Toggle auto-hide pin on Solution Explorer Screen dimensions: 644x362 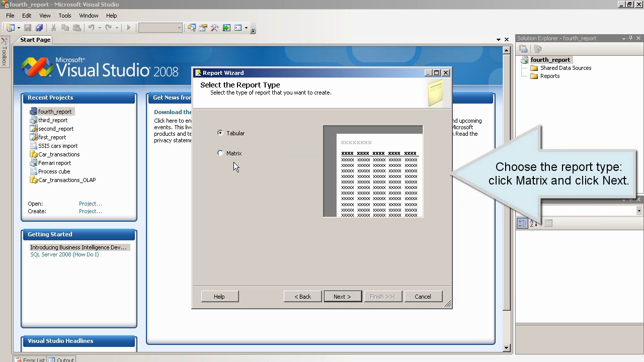[x=631, y=38]
